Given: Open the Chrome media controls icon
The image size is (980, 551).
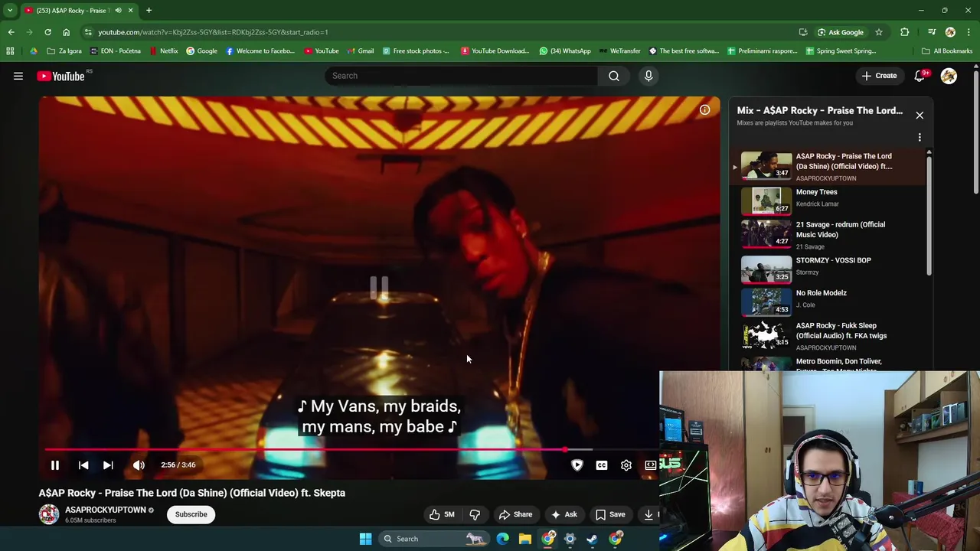Looking at the screenshot, I should pyautogui.click(x=932, y=32).
